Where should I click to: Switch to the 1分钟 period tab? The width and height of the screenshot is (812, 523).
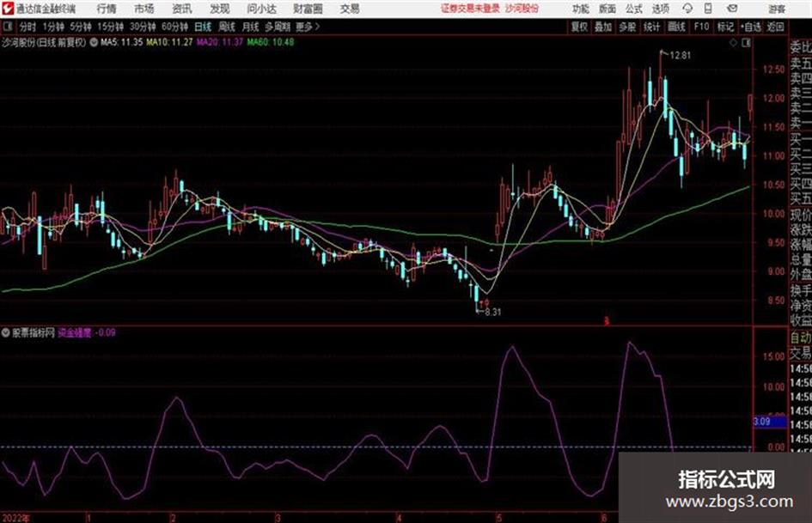point(52,27)
